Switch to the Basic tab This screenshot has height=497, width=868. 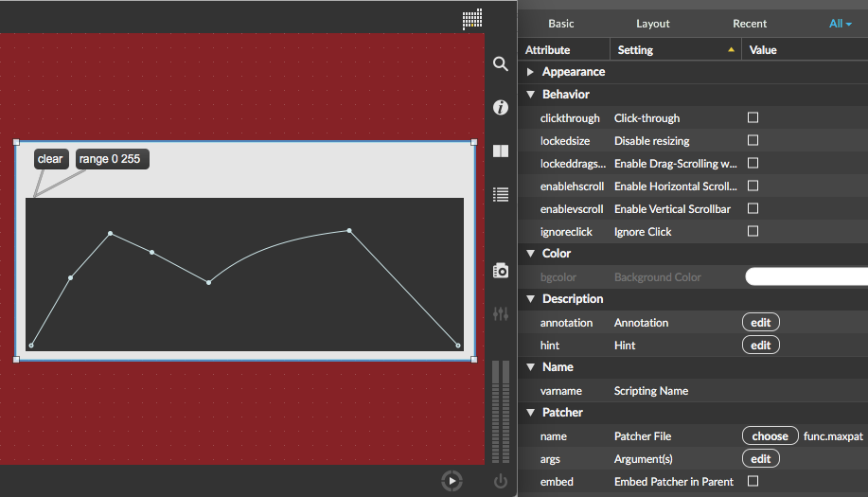(x=561, y=24)
